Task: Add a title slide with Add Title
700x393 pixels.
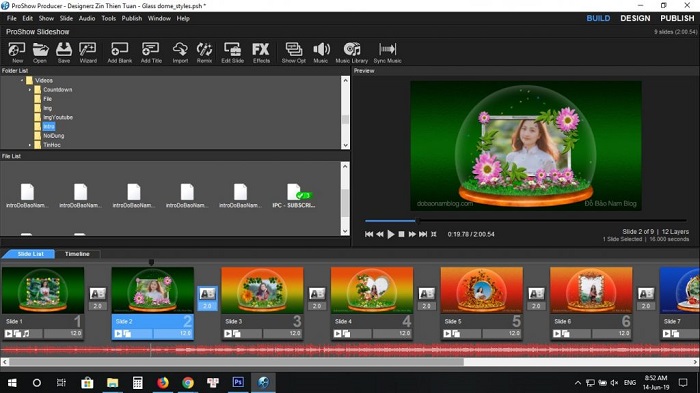Action: [151, 53]
